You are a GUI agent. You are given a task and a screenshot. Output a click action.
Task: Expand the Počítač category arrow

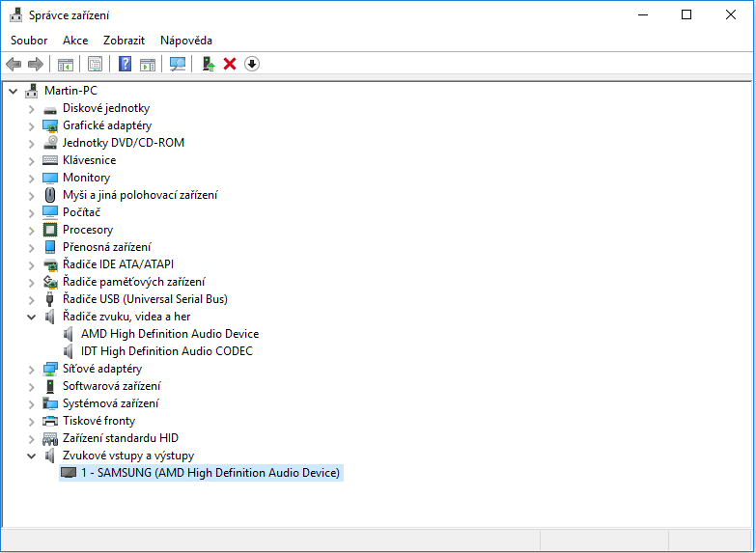(x=31, y=213)
